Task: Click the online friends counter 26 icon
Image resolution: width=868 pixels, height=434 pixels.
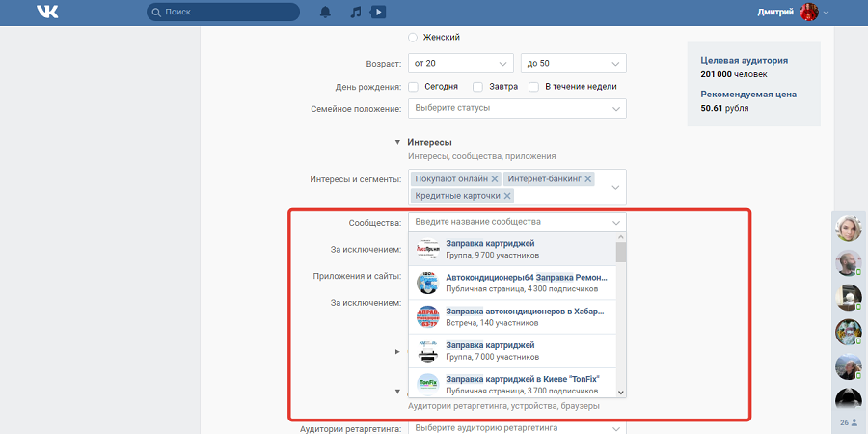Action: [848, 422]
